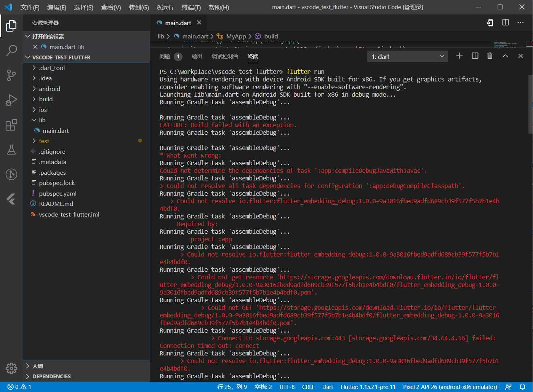Image resolution: width=533 pixels, height=392 pixels.
Task: Kill terminal with trash icon
Action: tap(490, 56)
